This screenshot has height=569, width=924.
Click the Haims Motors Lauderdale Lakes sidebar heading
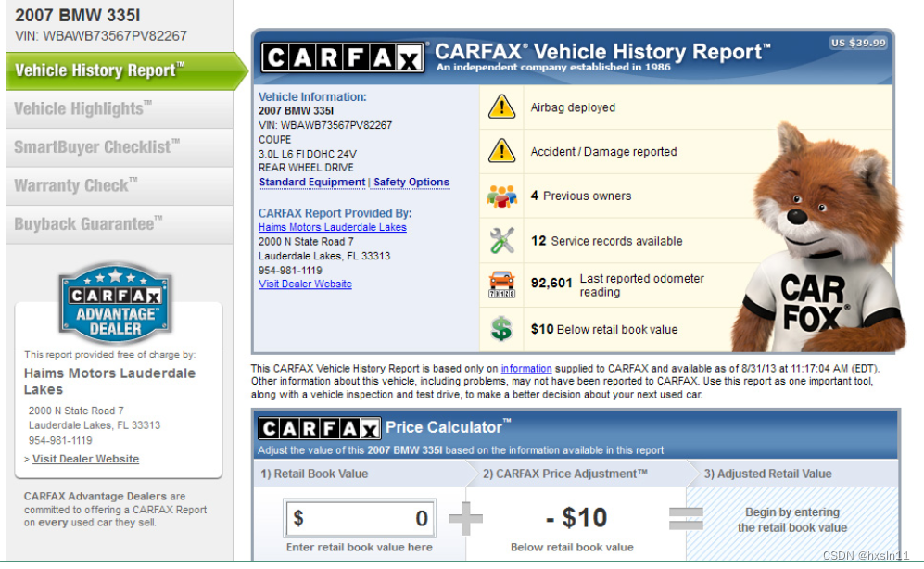point(109,381)
